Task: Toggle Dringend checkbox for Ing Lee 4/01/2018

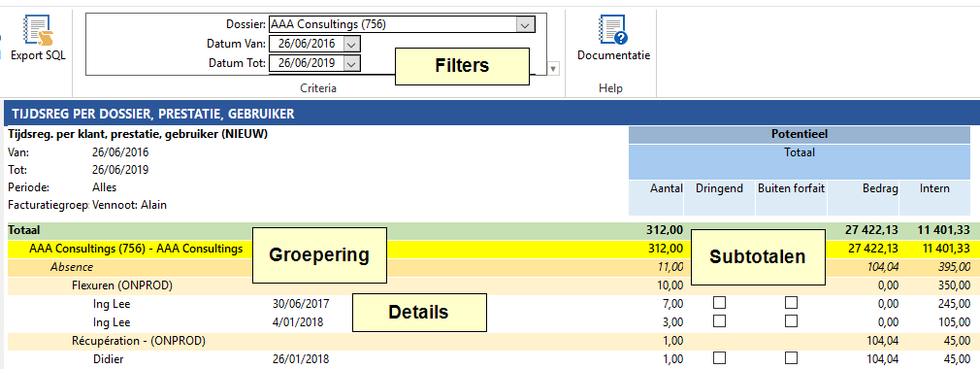Action: coord(719,321)
